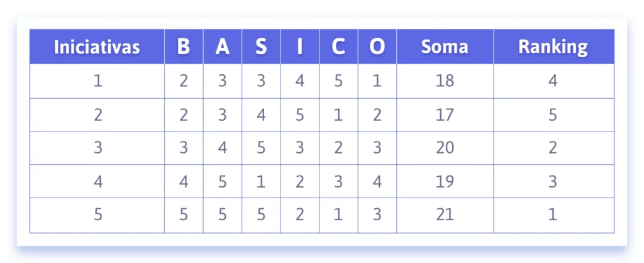The image size is (644, 263).
Task: Select the Soma column header
Action: tap(445, 47)
